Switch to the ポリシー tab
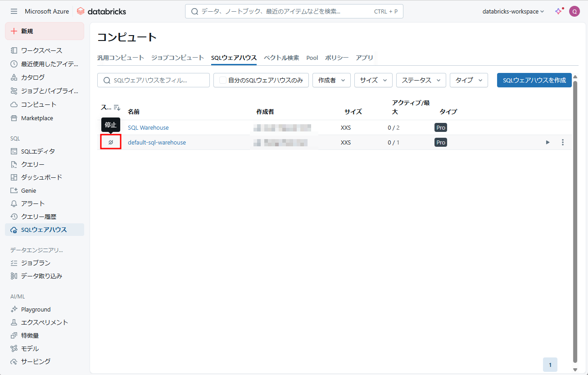 337,58
